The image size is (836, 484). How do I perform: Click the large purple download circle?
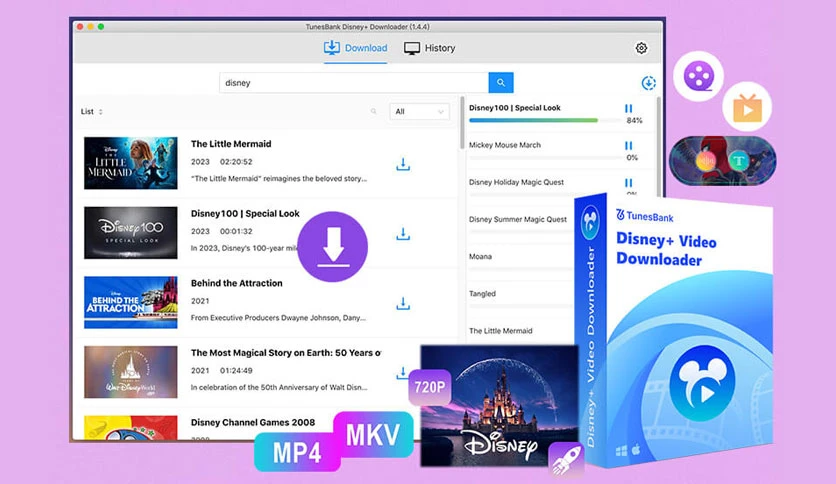(333, 246)
